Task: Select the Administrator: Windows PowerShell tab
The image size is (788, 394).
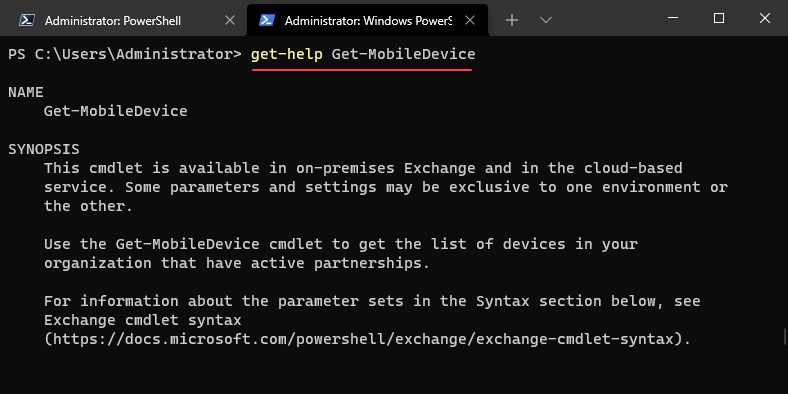Action: 367,20
